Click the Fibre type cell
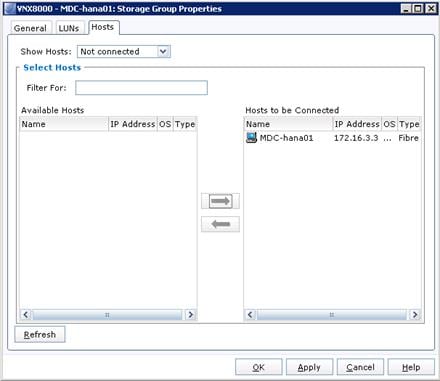440x381 pixels. (x=408, y=138)
